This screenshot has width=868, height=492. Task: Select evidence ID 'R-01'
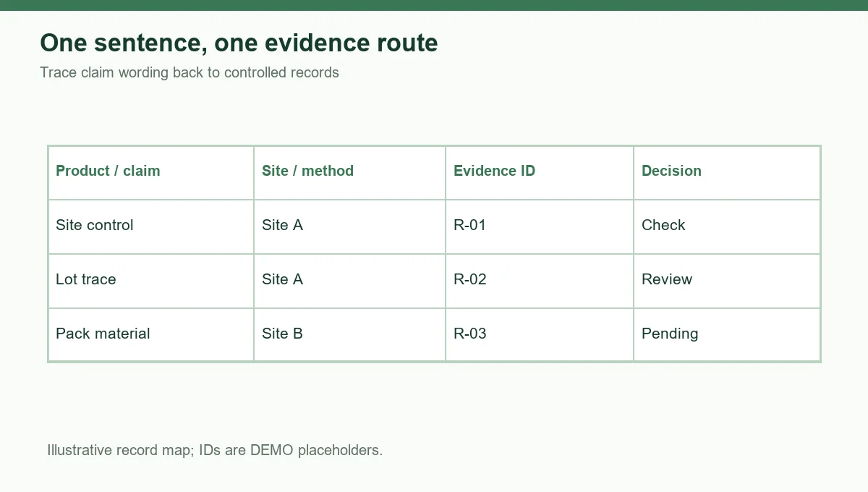(540, 226)
